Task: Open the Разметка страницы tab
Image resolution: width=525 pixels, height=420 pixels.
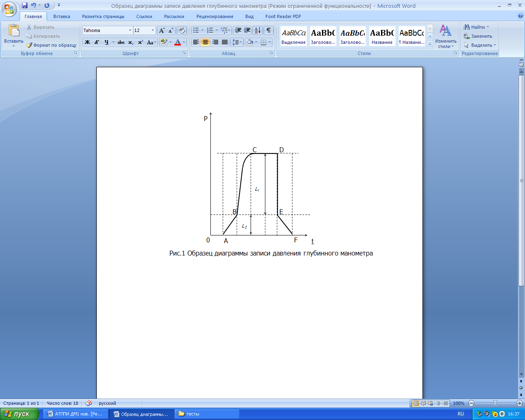Action: coord(103,16)
